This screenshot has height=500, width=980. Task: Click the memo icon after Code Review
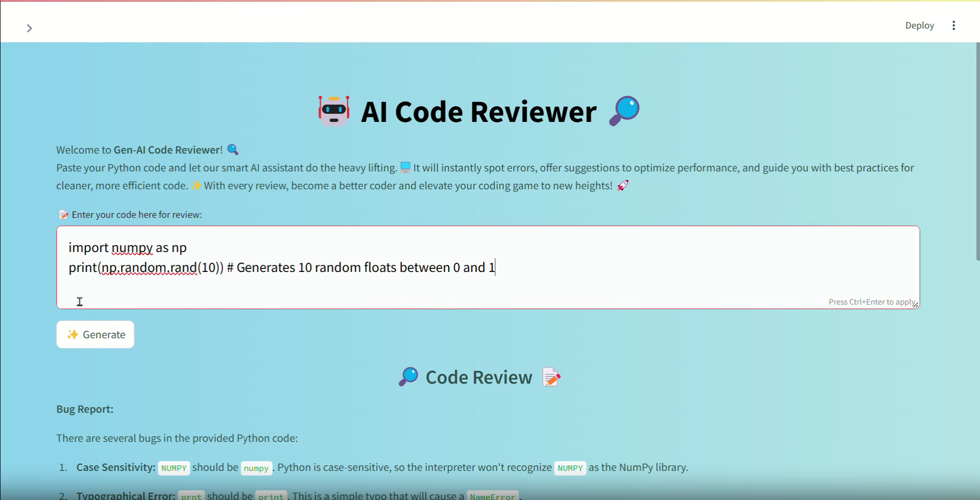(x=551, y=377)
